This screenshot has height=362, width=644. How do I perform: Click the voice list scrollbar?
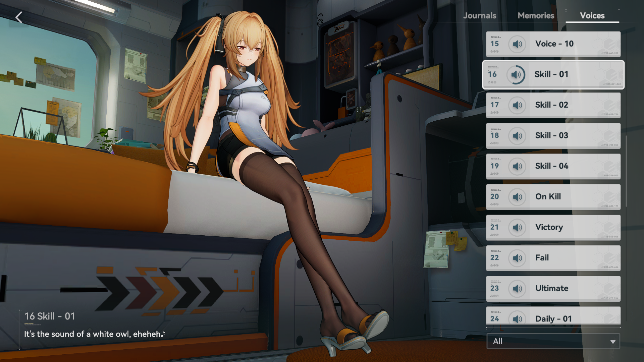tap(626, 171)
